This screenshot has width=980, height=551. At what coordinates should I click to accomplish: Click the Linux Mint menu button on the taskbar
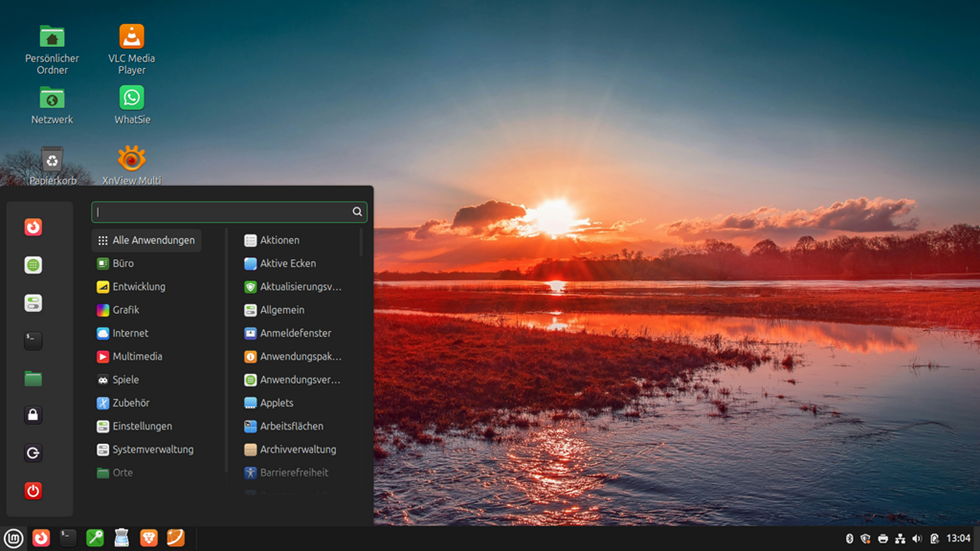point(13,538)
